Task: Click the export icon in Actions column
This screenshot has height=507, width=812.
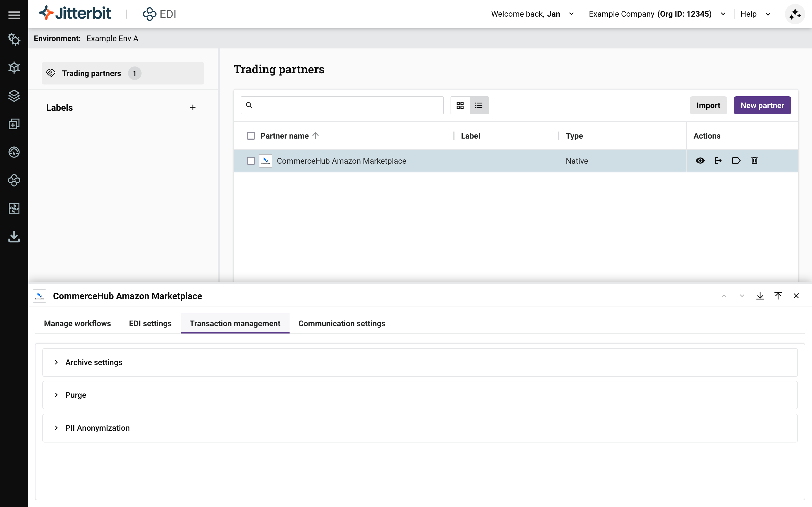Action: point(718,161)
